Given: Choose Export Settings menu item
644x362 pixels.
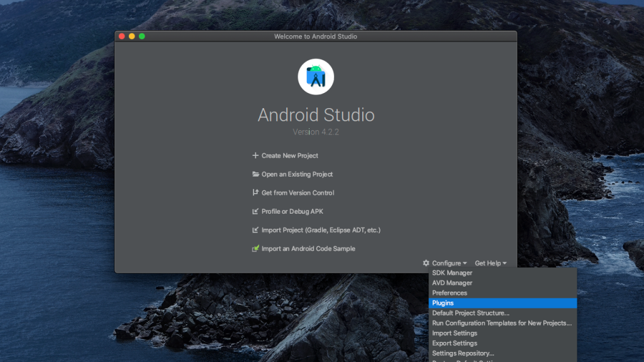Looking at the screenshot, I should click(502, 343).
